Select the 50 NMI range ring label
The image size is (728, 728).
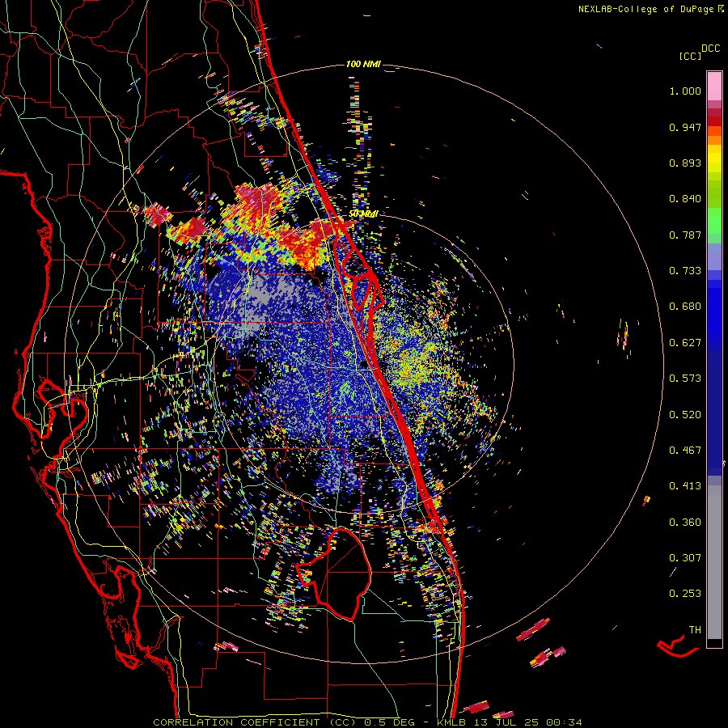(363, 214)
